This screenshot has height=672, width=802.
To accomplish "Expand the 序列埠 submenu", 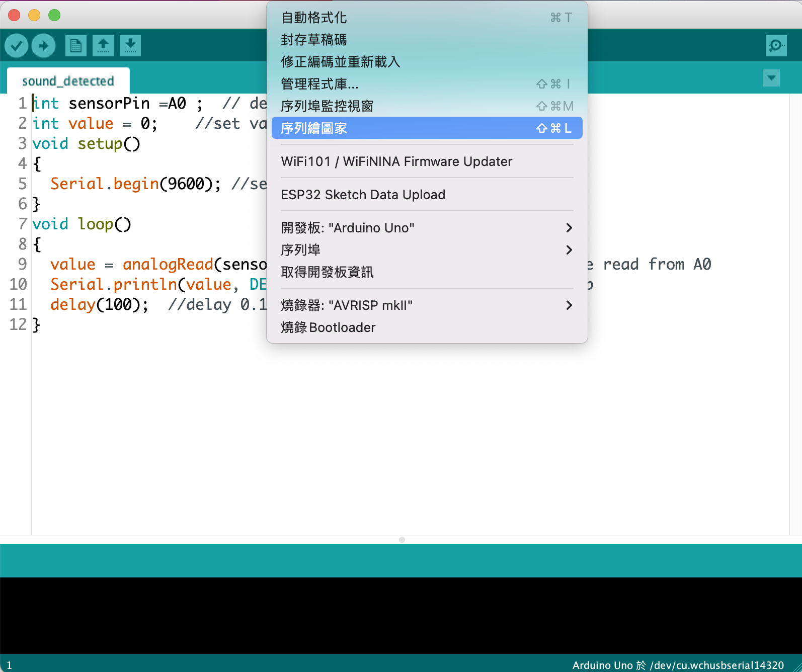I will tap(427, 250).
